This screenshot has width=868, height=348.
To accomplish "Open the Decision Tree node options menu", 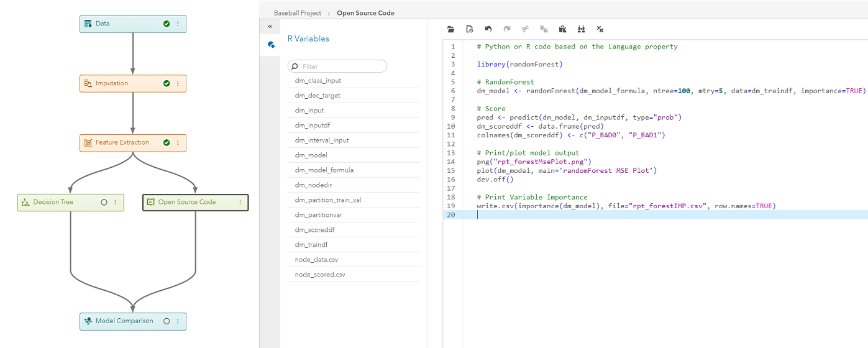I will [x=115, y=203].
